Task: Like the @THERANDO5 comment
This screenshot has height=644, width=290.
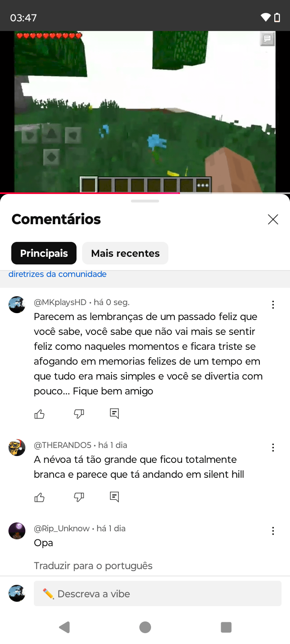Action: click(x=39, y=497)
